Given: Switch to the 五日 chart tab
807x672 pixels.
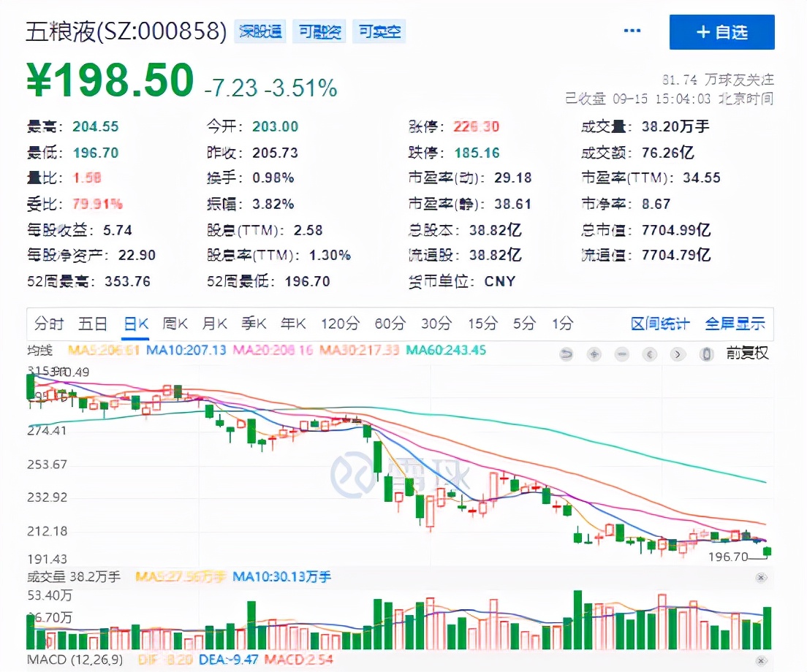Looking at the screenshot, I should click(x=93, y=324).
